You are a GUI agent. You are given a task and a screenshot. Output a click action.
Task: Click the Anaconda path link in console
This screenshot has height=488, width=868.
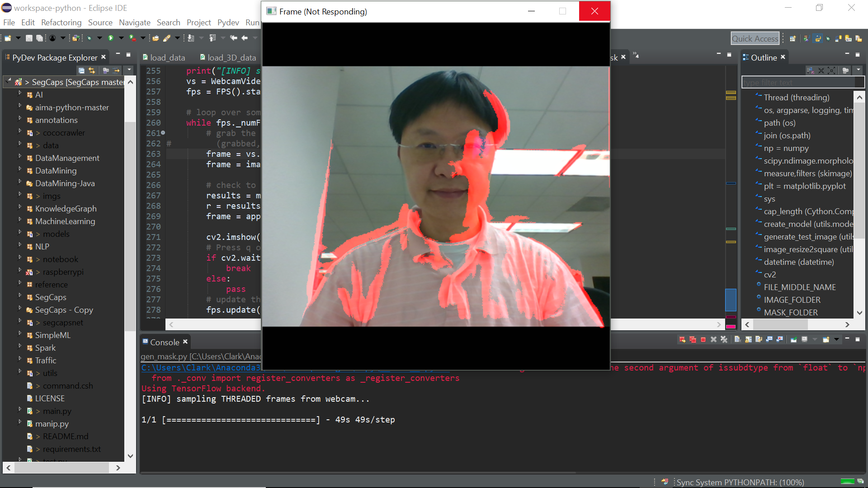point(201,368)
